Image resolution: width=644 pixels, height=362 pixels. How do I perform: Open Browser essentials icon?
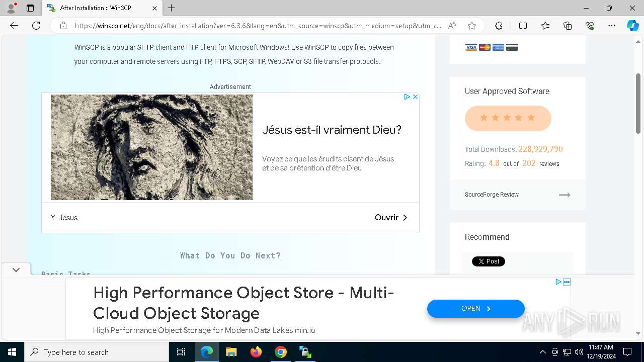click(x=590, y=26)
